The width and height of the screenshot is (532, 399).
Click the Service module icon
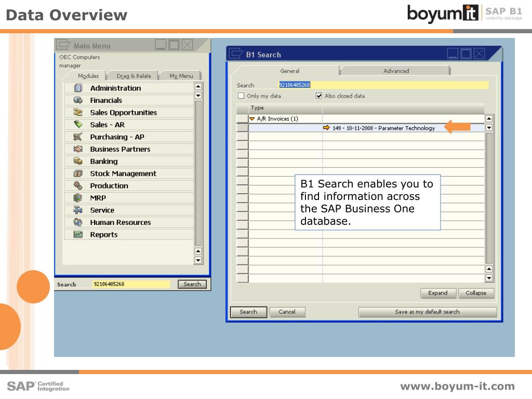78,210
